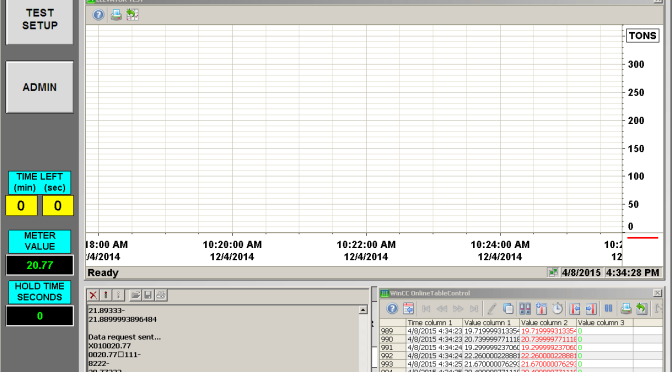Click the save disk icon in log toolbar

(x=148, y=295)
